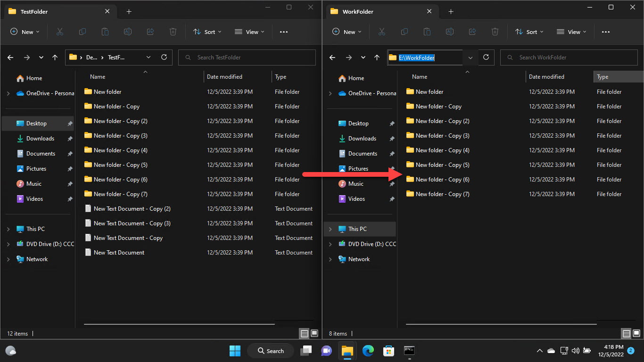Select the Cut icon in TestFolder toolbar

pyautogui.click(x=59, y=32)
